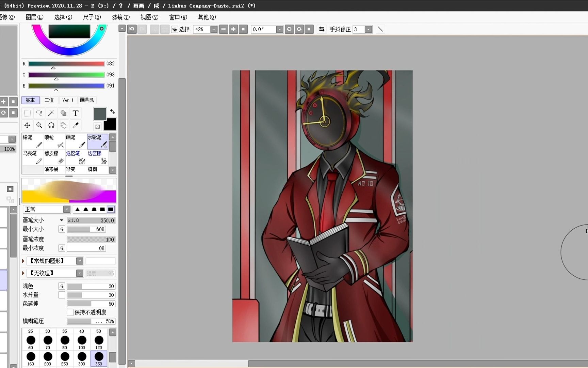The image size is (588, 368).
Task: Open the 手抖修正 stabilizer dropdown
Action: tap(368, 29)
